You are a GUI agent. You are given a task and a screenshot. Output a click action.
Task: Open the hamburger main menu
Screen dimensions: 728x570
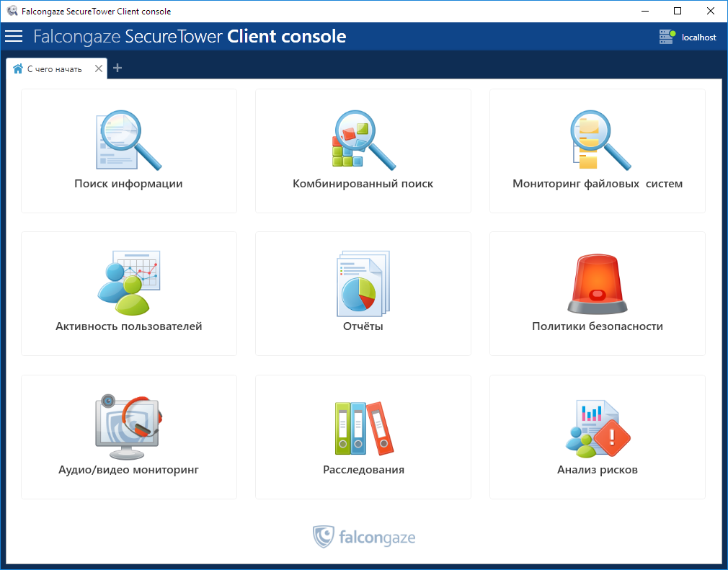coord(14,36)
